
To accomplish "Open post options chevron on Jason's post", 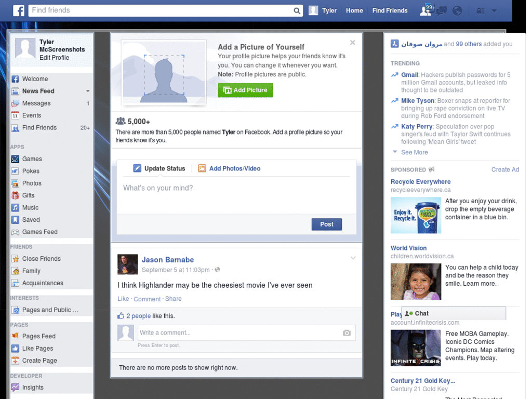I will [x=353, y=258].
